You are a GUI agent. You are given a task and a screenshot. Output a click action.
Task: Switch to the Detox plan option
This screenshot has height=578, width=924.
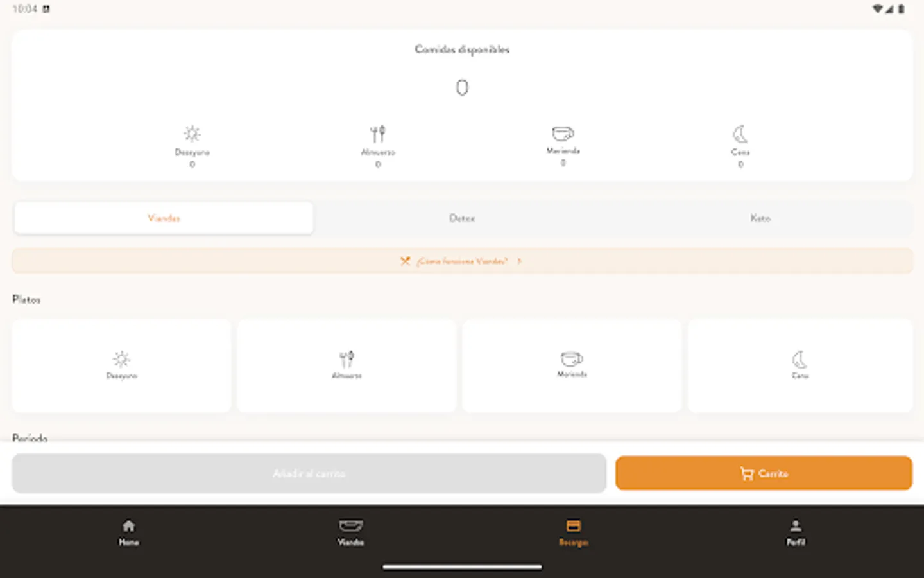(x=462, y=218)
